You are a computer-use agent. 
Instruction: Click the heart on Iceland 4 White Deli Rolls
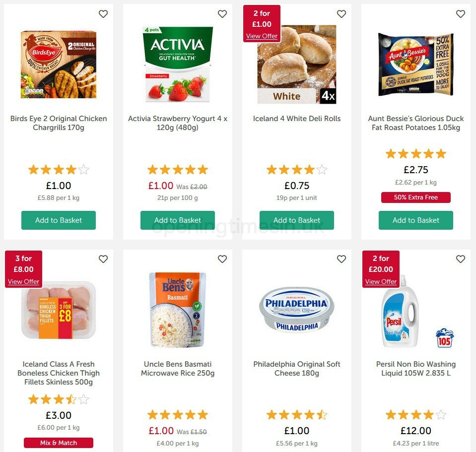[341, 14]
